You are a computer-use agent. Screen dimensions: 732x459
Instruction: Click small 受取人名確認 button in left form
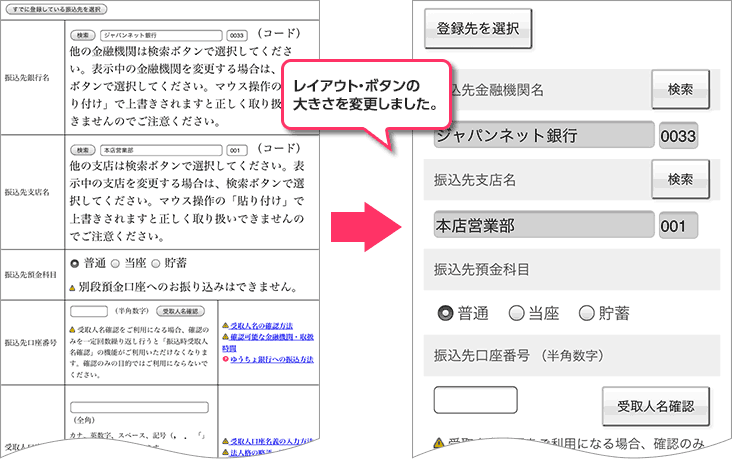click(x=180, y=311)
